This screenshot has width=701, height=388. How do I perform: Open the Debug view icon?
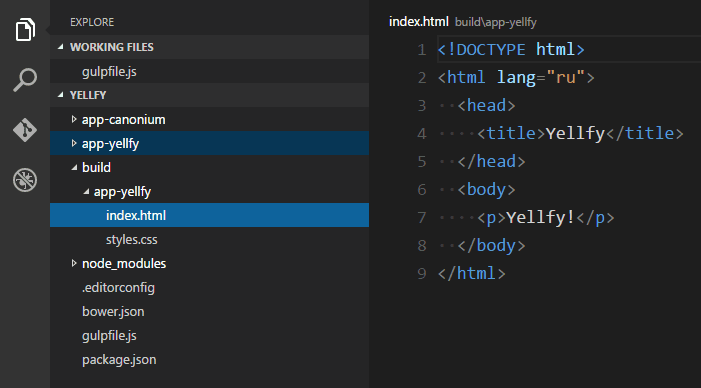(25, 180)
